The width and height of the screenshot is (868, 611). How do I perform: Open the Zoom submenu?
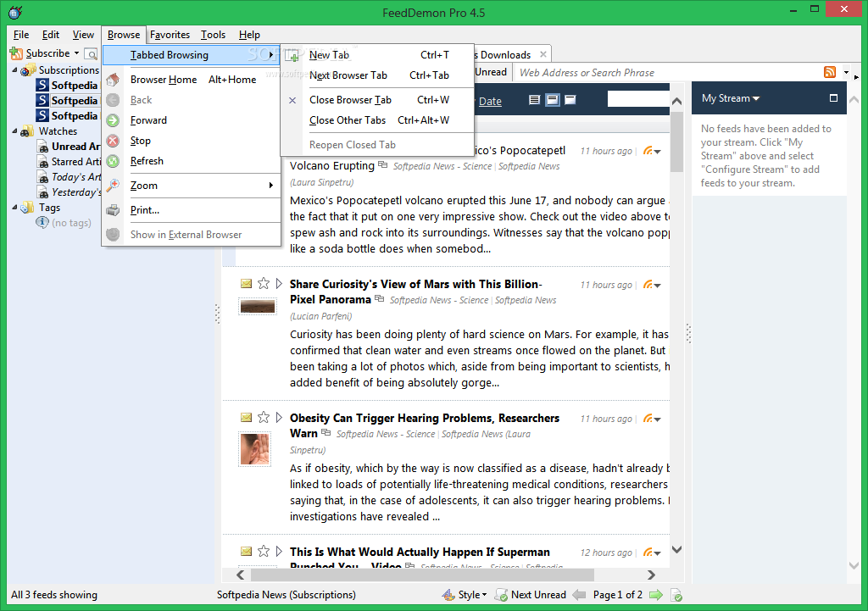192,186
